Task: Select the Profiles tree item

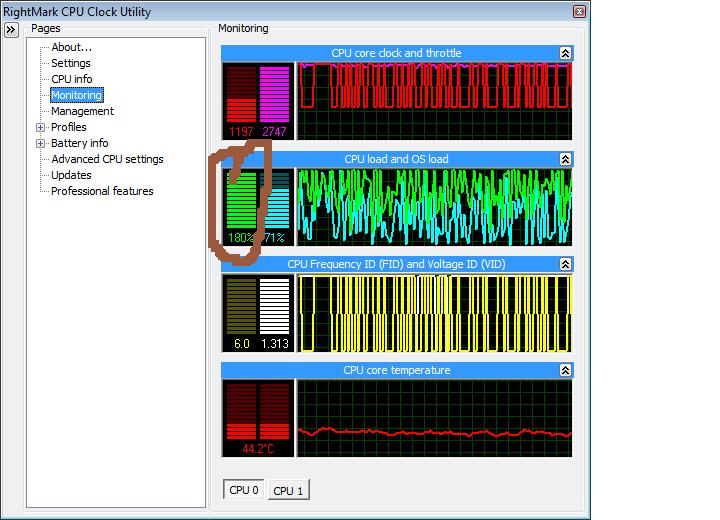Action: pos(69,127)
